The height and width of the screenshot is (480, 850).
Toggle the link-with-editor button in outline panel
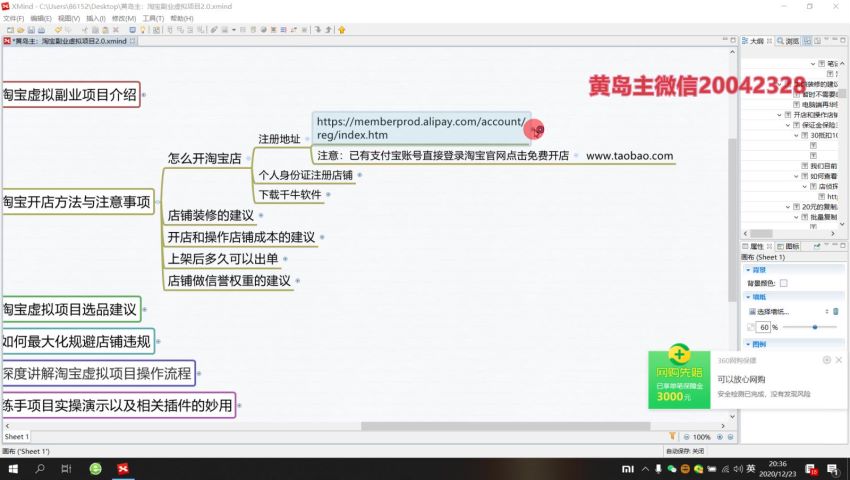[x=807, y=41]
